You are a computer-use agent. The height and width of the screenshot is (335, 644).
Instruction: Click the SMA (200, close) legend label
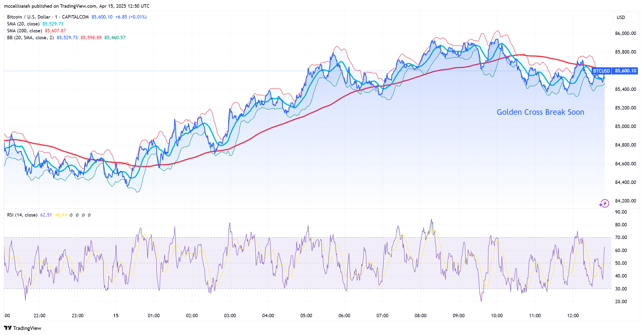24,31
